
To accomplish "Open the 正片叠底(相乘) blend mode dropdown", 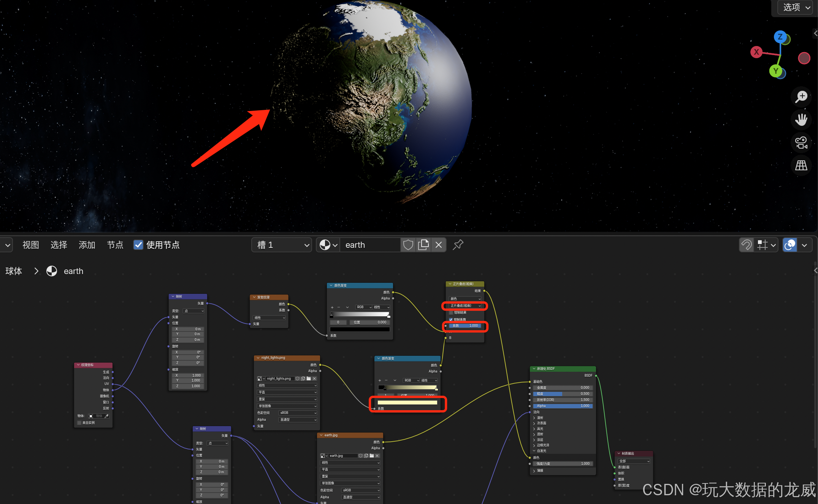I will click(x=465, y=306).
